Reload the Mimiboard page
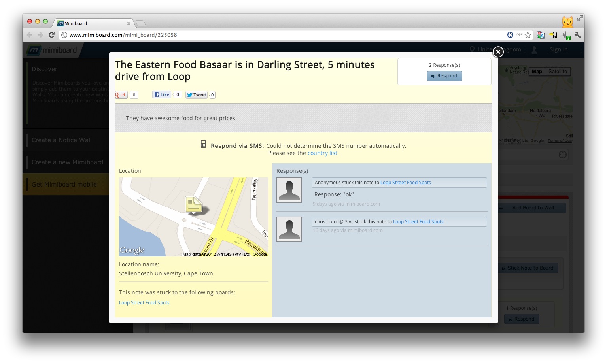Viewport: 607px width, 364px height. [x=51, y=35]
